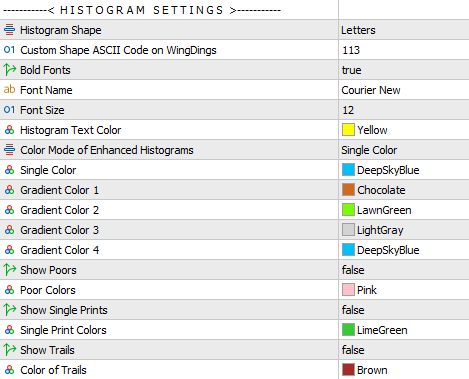469x379 pixels.
Task: Click the LightGray swatch for Gradient Color 3
Action: point(348,230)
